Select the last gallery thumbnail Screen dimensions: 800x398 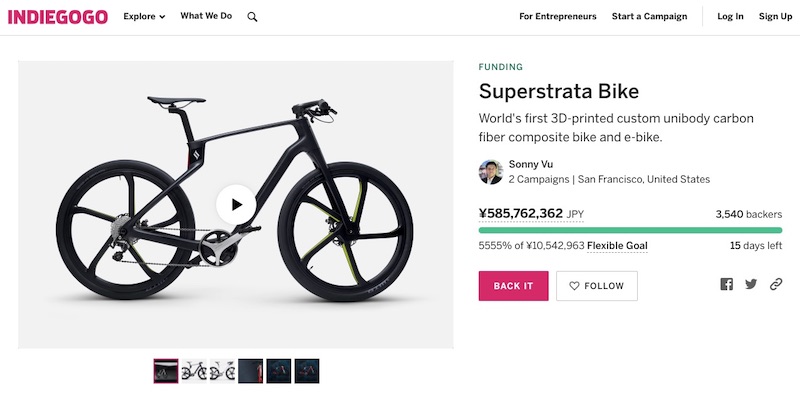(307, 371)
